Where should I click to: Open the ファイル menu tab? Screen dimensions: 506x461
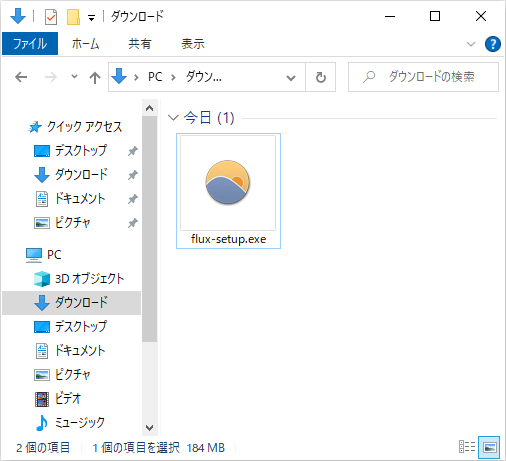(x=30, y=44)
